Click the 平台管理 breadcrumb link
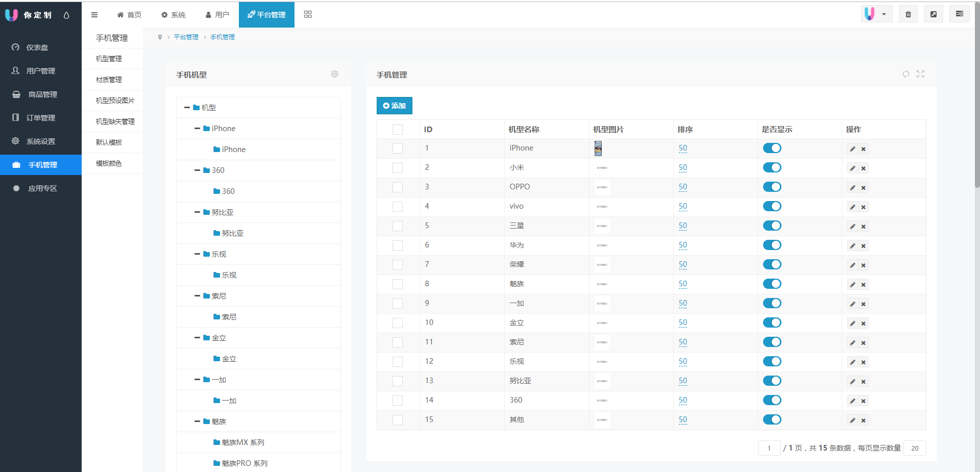Image resolution: width=980 pixels, height=472 pixels. [x=186, y=37]
